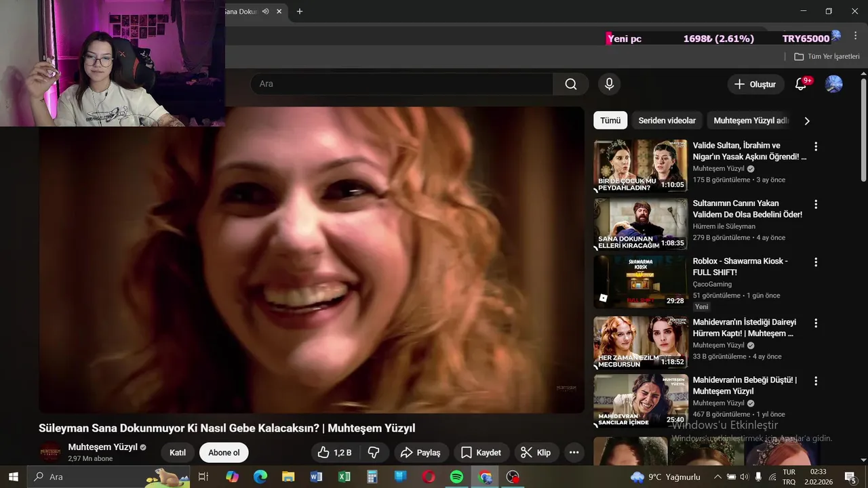The image size is (868, 488).
Task: Open Mahidevran'ın Bebeği Düştü video title
Action: coord(745,386)
